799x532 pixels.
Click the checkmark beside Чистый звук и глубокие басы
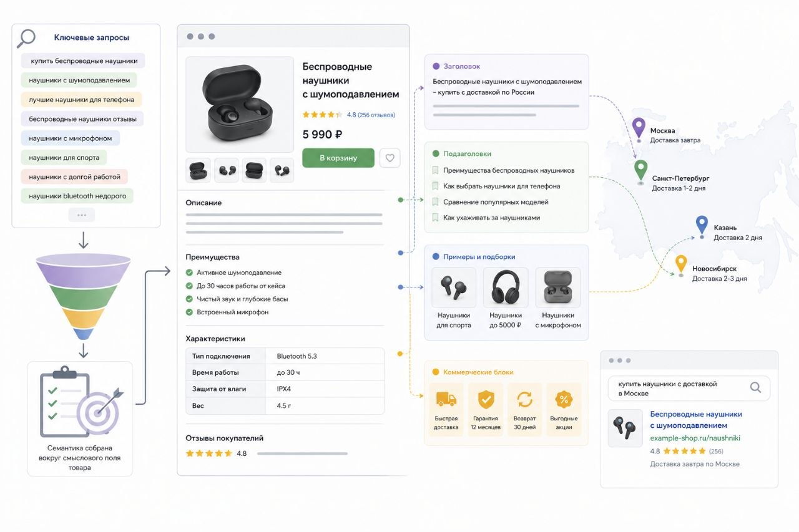click(189, 299)
